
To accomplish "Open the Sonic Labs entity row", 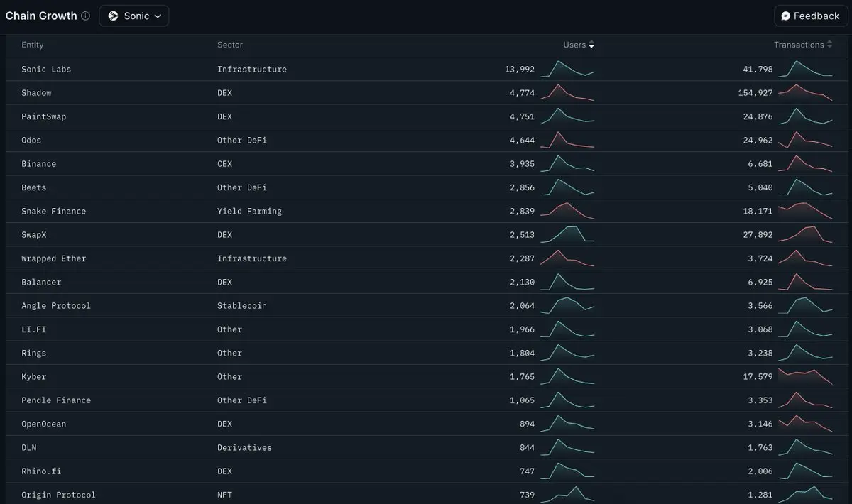I will pyautogui.click(x=426, y=69).
